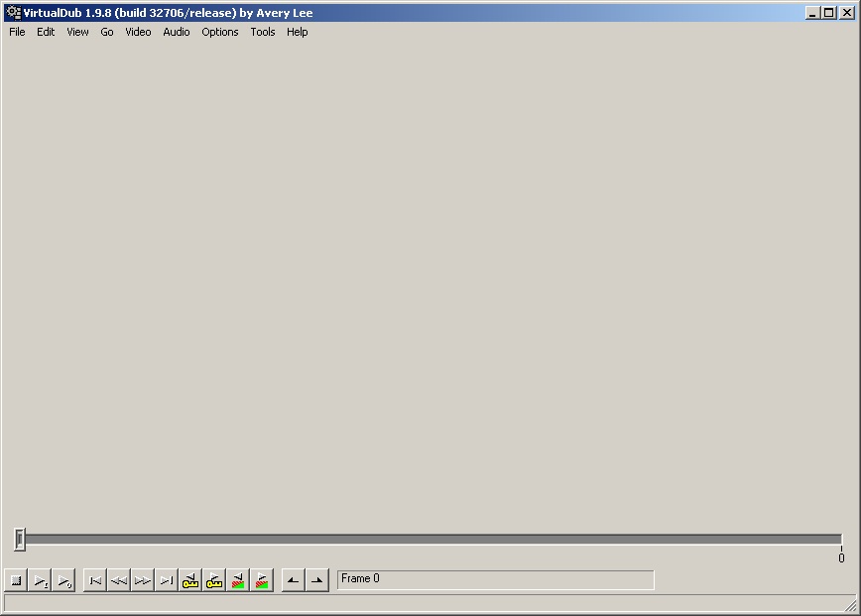
Task: Go to next key frame
Action: pos(213,580)
